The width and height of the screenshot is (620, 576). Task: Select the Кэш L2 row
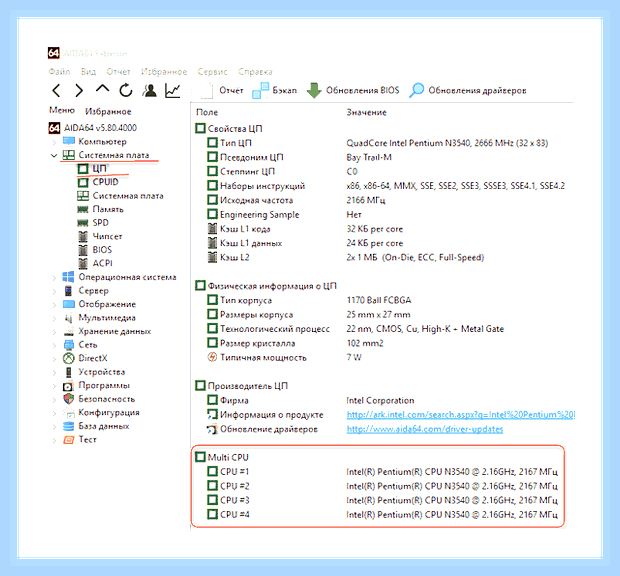coord(346,257)
